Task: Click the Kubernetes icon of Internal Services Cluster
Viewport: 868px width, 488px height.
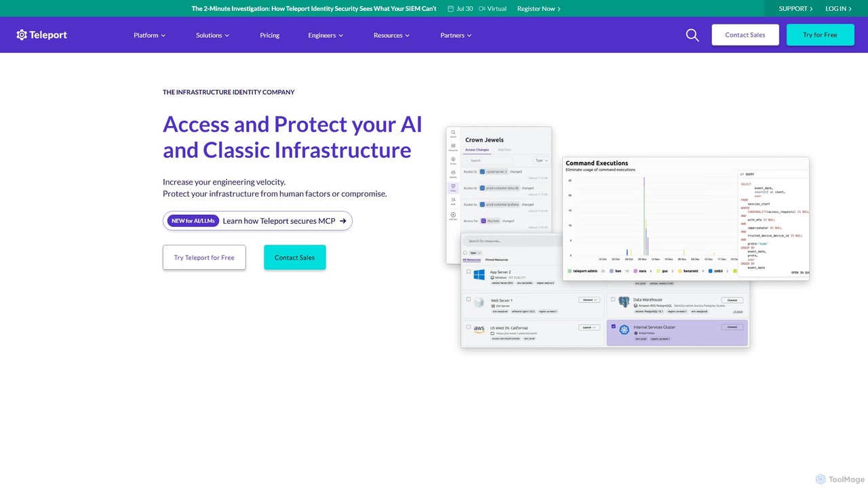Action: 624,329
